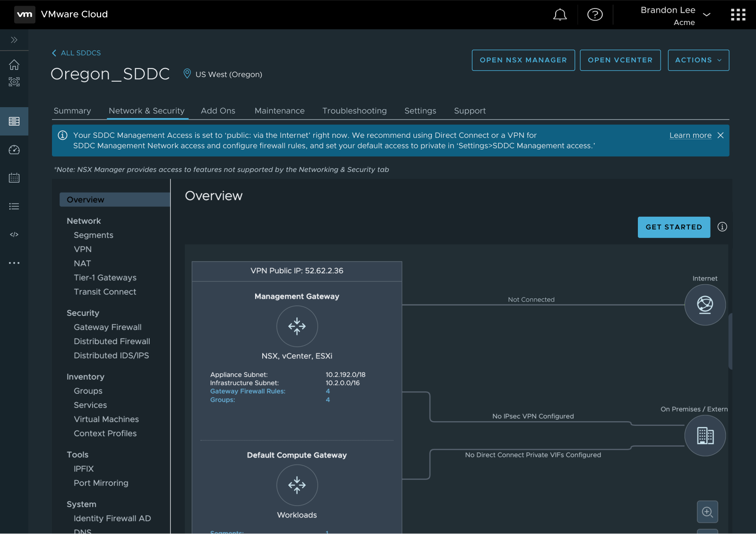
Task: Switch to the Settings tab
Action: [x=420, y=111]
